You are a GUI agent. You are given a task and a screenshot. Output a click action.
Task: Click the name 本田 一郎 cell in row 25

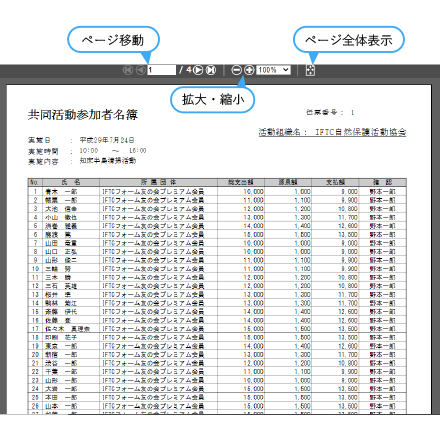coord(71,397)
